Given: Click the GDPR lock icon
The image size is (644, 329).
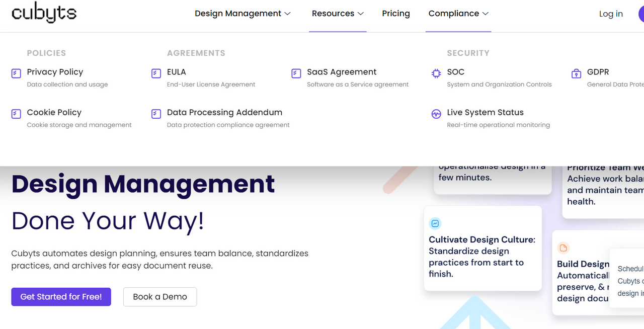Looking at the screenshot, I should (576, 73).
